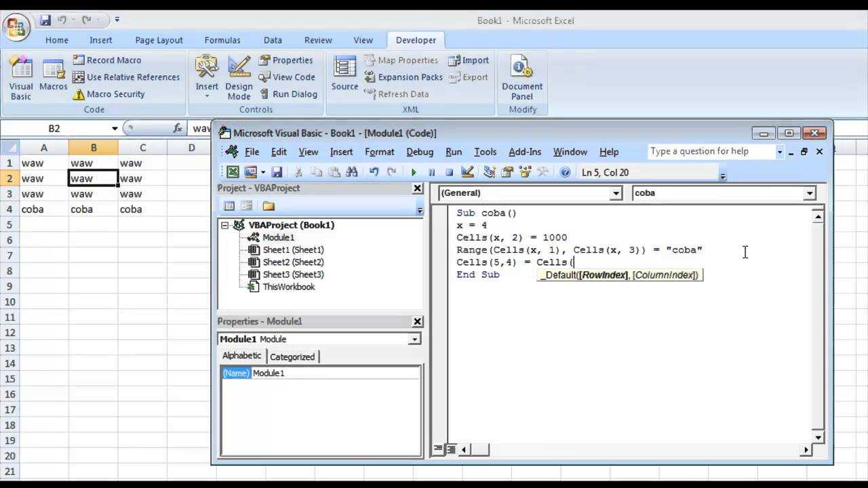Switch to the Categorized properties tab

[292, 357]
